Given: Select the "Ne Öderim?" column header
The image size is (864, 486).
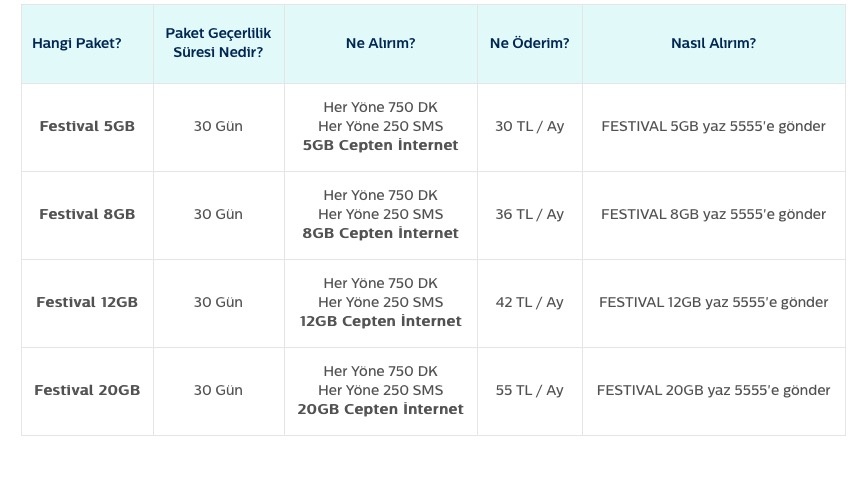Looking at the screenshot, I should click(x=529, y=43).
